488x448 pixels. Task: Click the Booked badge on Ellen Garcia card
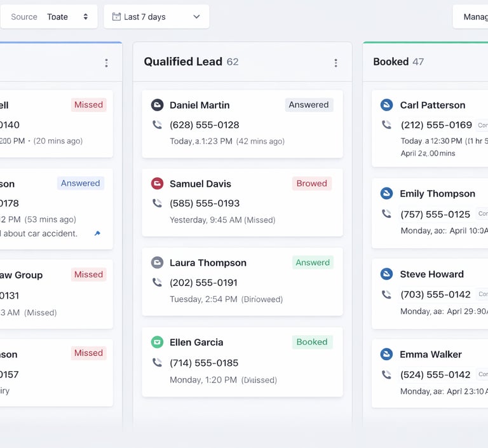pos(312,342)
